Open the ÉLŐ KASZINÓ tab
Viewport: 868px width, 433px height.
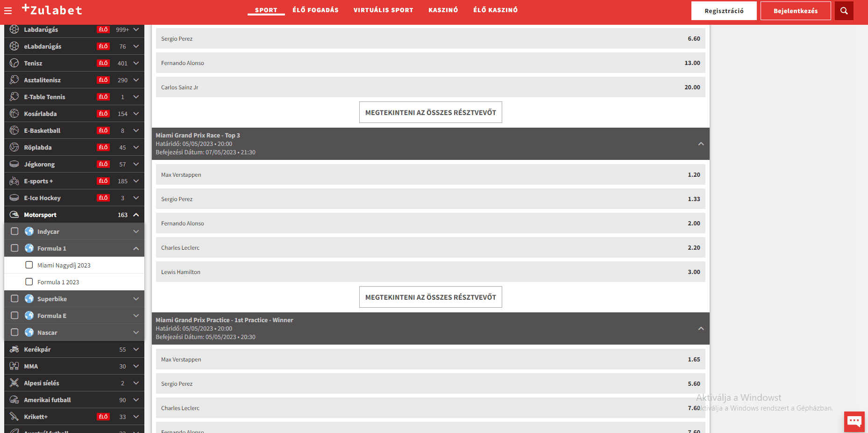[x=495, y=10]
